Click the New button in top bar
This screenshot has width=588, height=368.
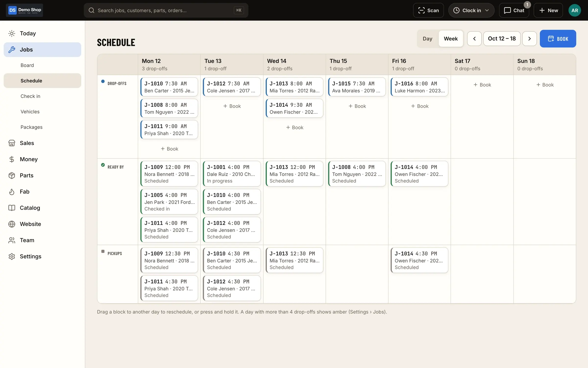(548, 10)
